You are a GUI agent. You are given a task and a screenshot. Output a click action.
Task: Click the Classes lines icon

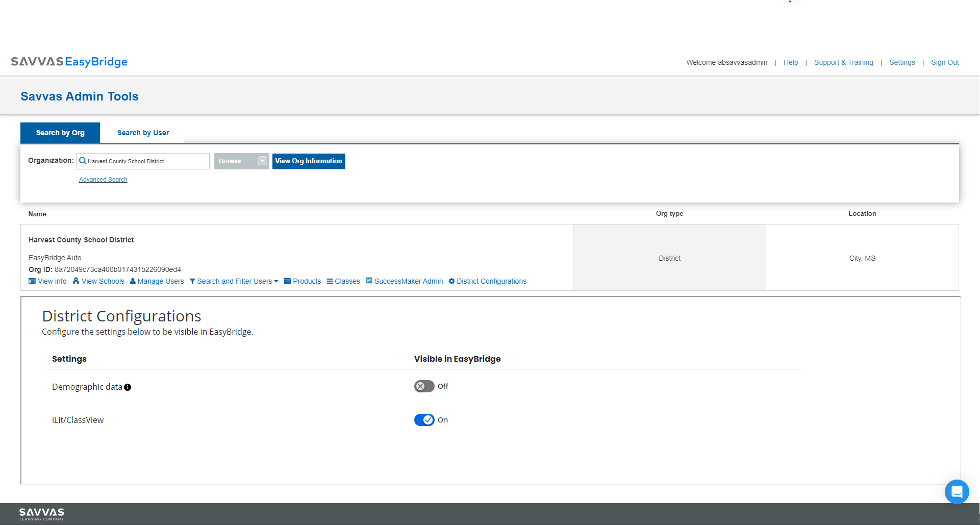point(330,281)
